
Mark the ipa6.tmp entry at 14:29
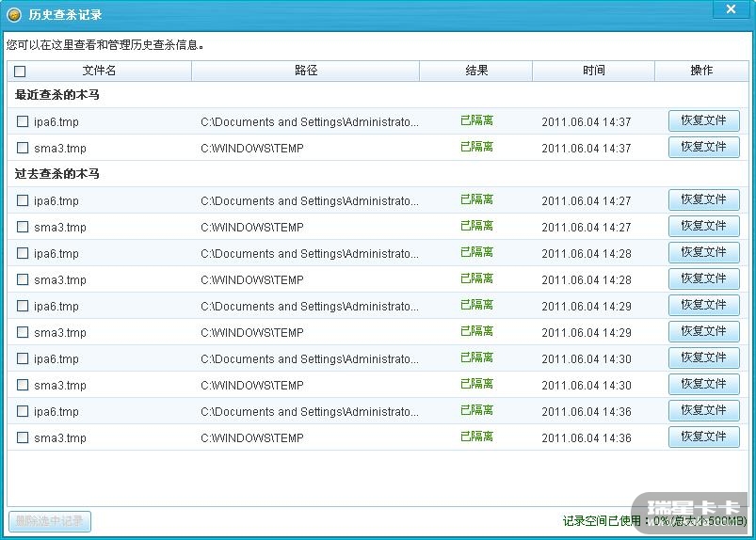pos(23,306)
